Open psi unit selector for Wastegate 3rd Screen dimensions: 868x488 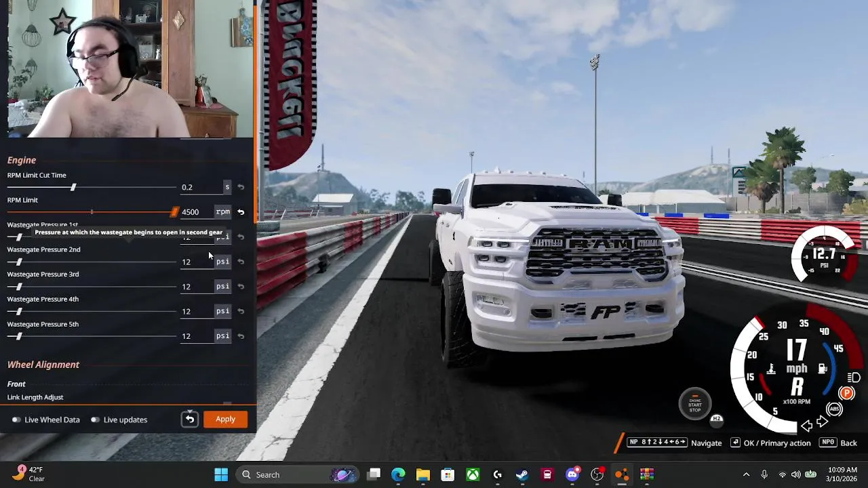click(223, 287)
